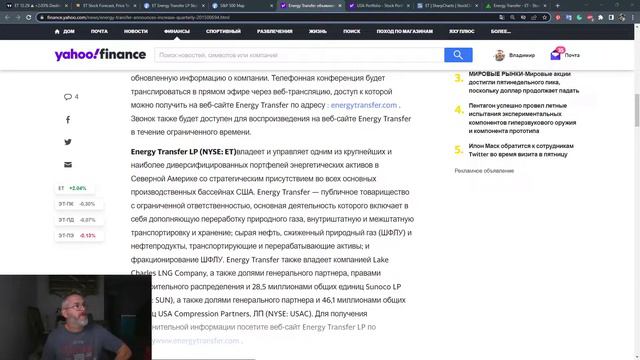Image resolution: width=640 pixels, height=360 pixels.
Task: Open the РАЗВЛЕЧЕНИЯ menu item
Action: pyautogui.click(x=275, y=31)
